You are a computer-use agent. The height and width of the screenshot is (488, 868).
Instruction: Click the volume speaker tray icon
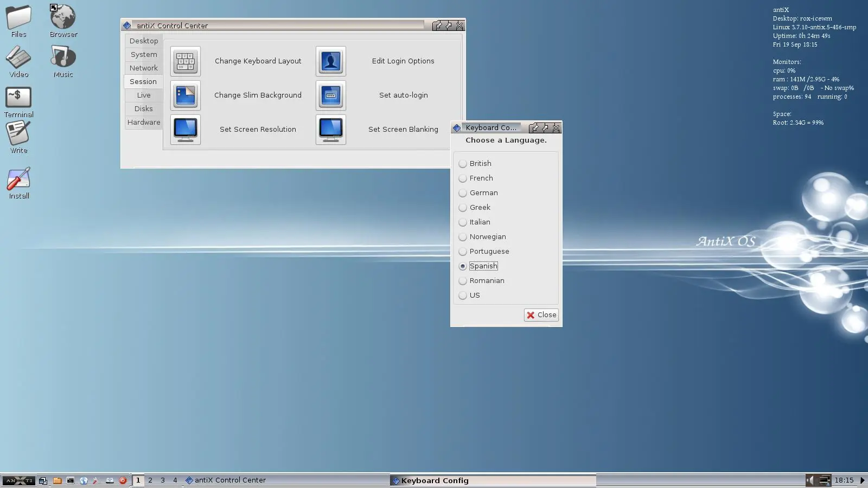point(810,480)
